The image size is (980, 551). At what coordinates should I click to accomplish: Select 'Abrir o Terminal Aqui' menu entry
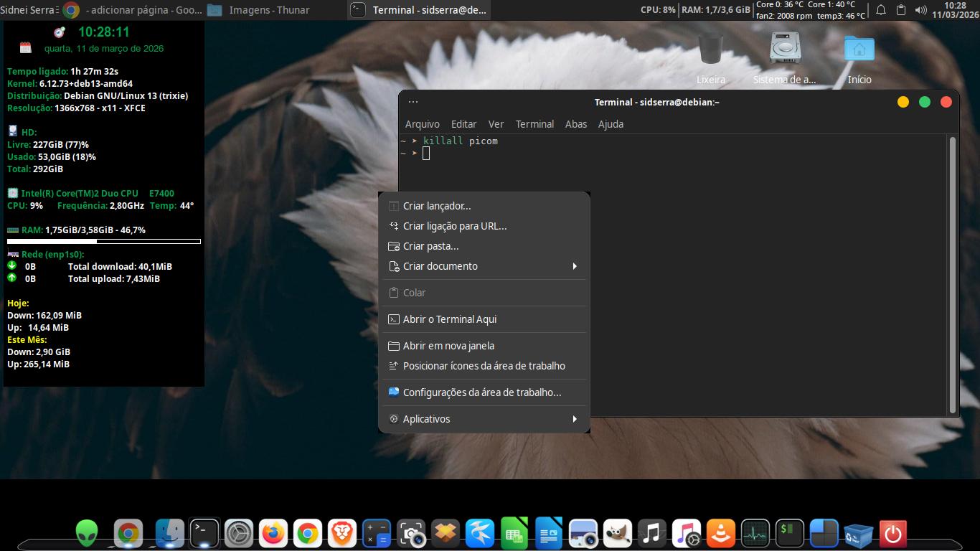click(449, 319)
